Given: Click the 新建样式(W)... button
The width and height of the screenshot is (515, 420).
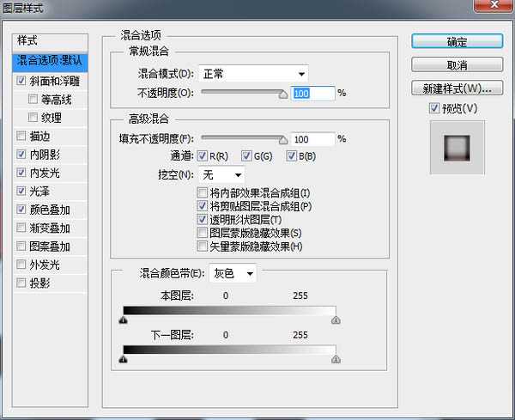Looking at the screenshot, I should point(457,88).
